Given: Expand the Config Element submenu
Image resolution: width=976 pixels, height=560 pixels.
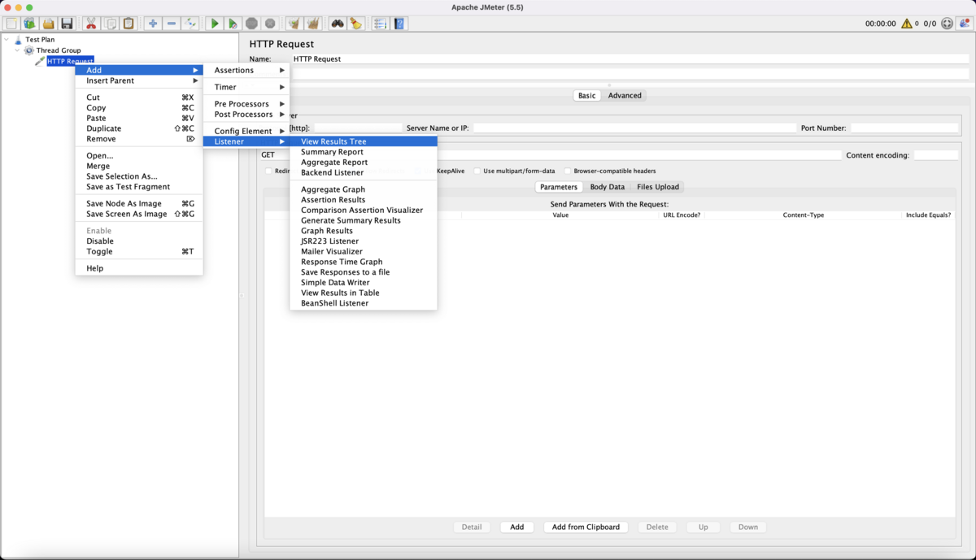Looking at the screenshot, I should pyautogui.click(x=246, y=131).
